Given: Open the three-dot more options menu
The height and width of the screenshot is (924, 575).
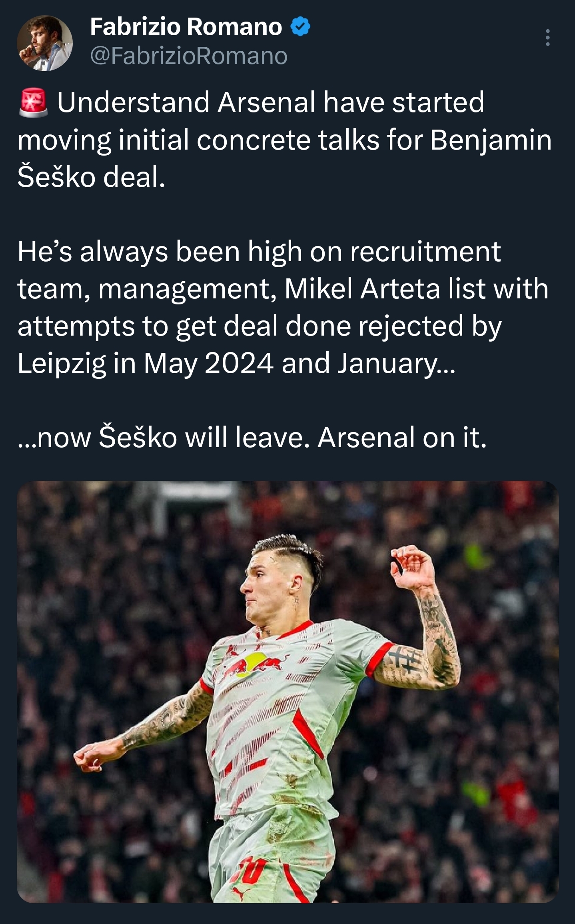Looking at the screenshot, I should [x=547, y=38].
